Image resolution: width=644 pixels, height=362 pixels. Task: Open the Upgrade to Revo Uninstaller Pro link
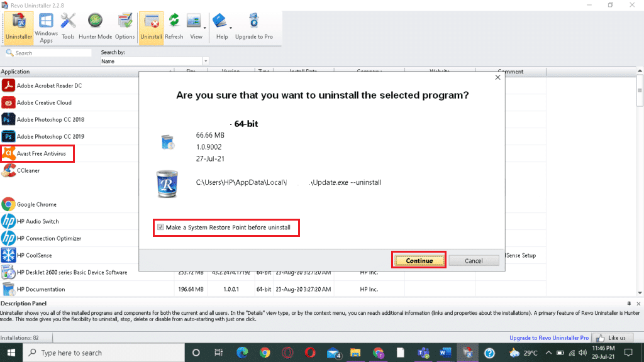point(550,337)
